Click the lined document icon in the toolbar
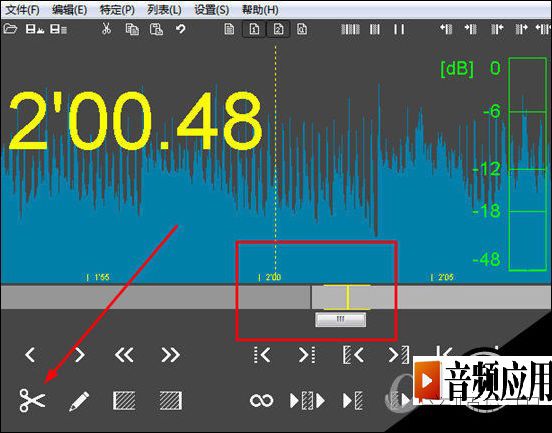This screenshot has width=552, height=433. (229, 29)
